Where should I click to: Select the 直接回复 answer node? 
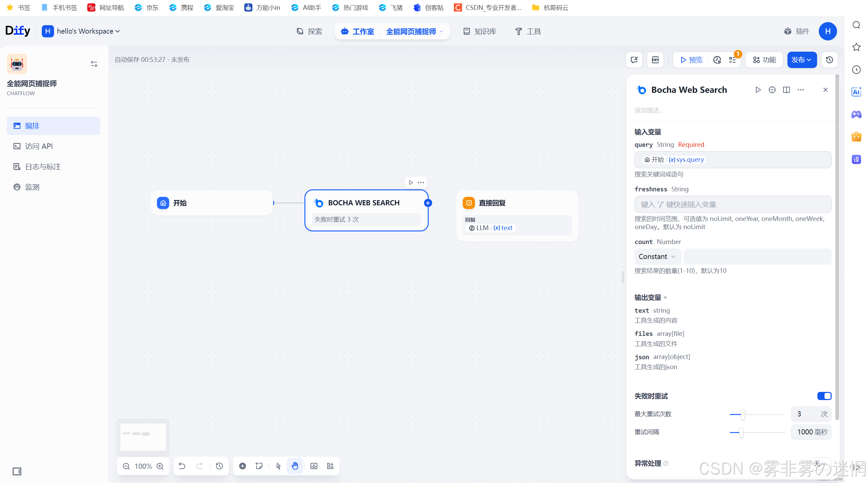(x=517, y=216)
